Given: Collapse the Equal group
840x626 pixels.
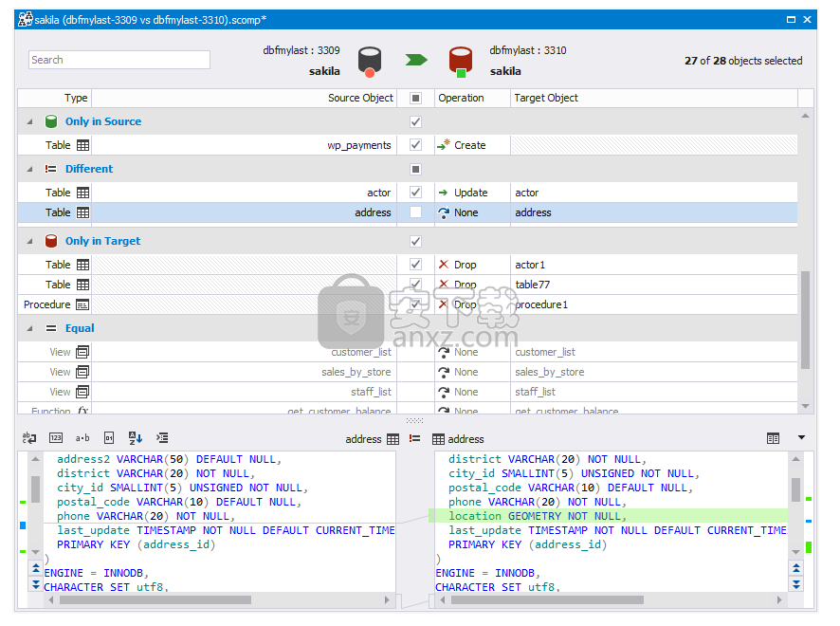Looking at the screenshot, I should (x=30, y=328).
